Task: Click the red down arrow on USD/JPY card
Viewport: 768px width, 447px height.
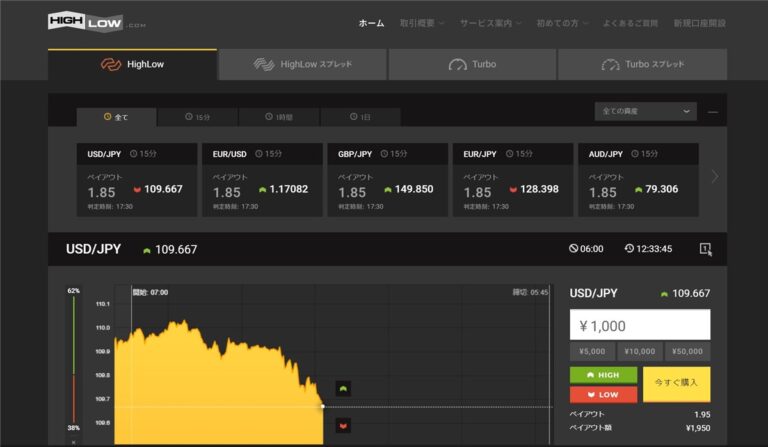Action: pos(137,189)
